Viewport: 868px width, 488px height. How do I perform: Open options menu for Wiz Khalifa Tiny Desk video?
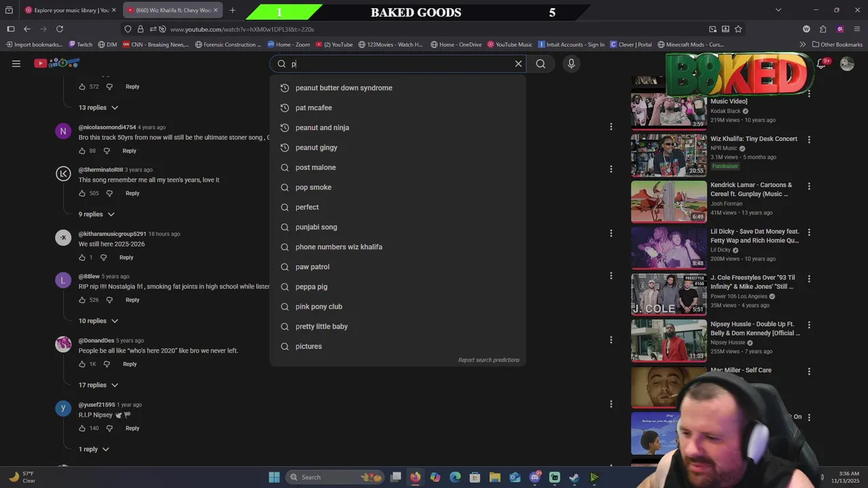click(809, 140)
